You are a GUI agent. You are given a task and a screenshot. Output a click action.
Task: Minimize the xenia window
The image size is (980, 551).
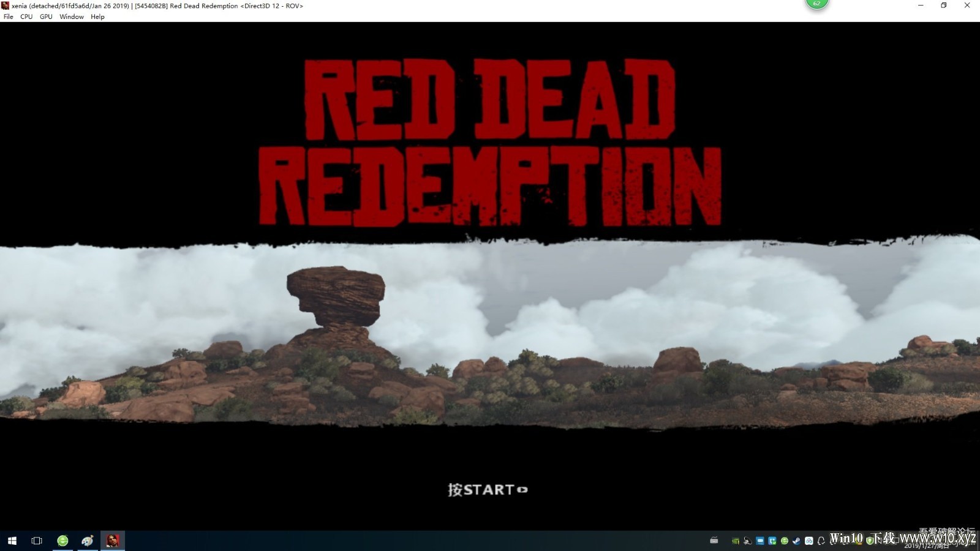tap(921, 6)
